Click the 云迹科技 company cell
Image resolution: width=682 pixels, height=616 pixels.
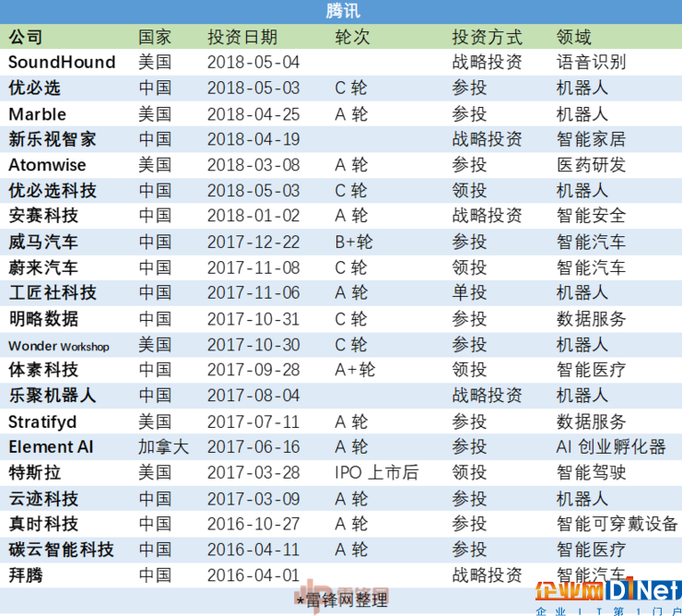click(x=43, y=499)
